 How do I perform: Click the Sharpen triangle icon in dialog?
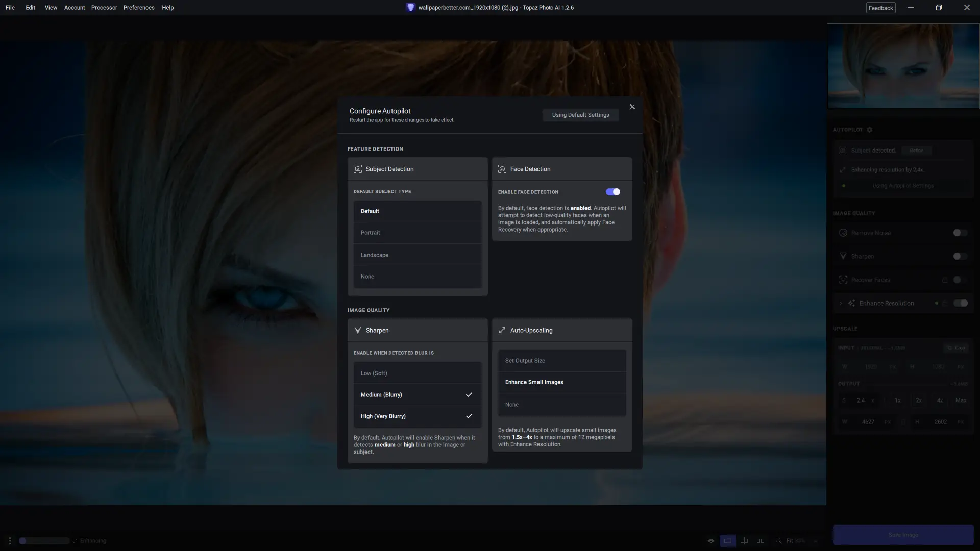click(x=358, y=330)
